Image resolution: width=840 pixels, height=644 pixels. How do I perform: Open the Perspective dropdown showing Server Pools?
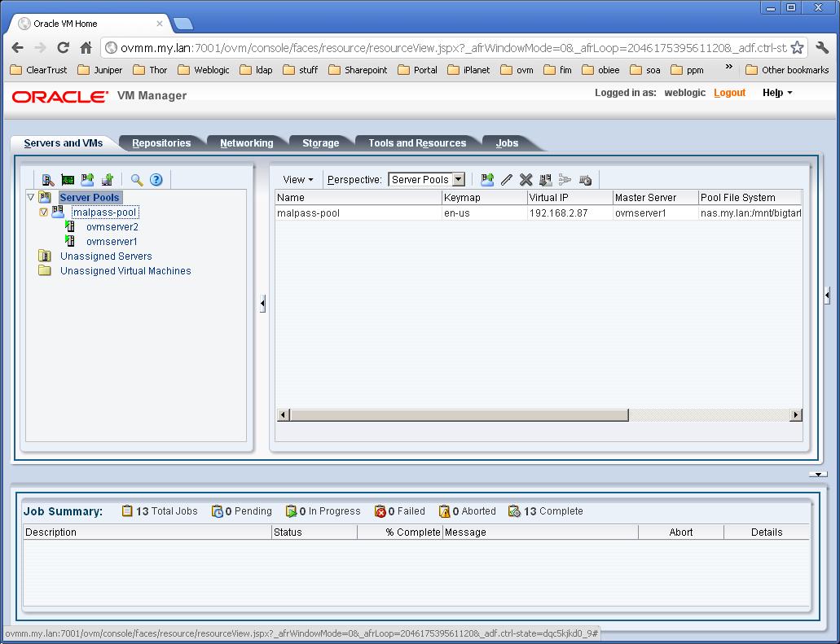[426, 179]
